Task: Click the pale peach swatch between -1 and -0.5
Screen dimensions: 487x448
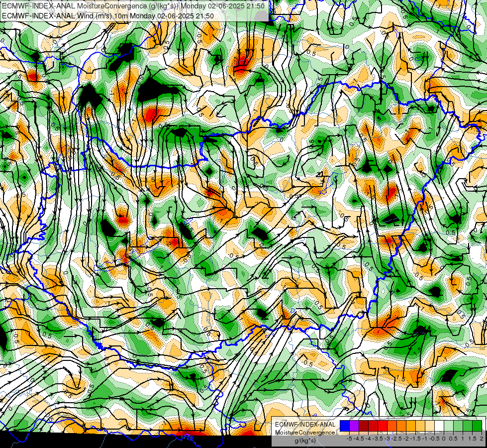Action: tap(430, 426)
